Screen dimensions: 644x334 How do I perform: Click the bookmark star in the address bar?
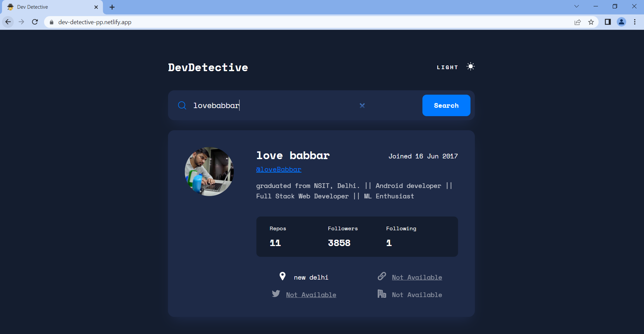[591, 22]
